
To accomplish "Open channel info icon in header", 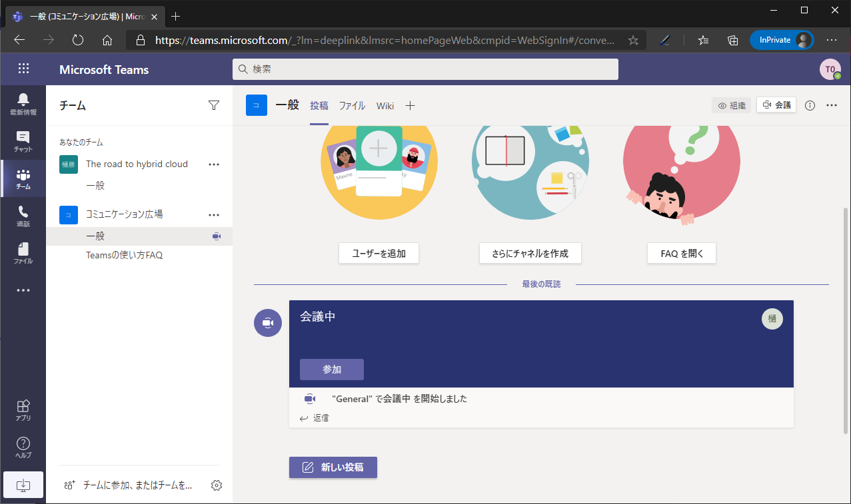I will [810, 105].
